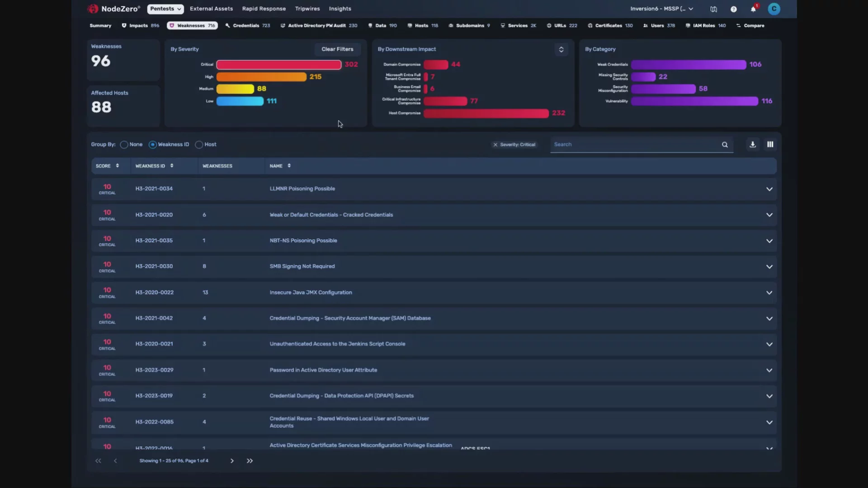868x488 pixels.
Task: Sort by the Score column arrows
Action: [x=118, y=166]
